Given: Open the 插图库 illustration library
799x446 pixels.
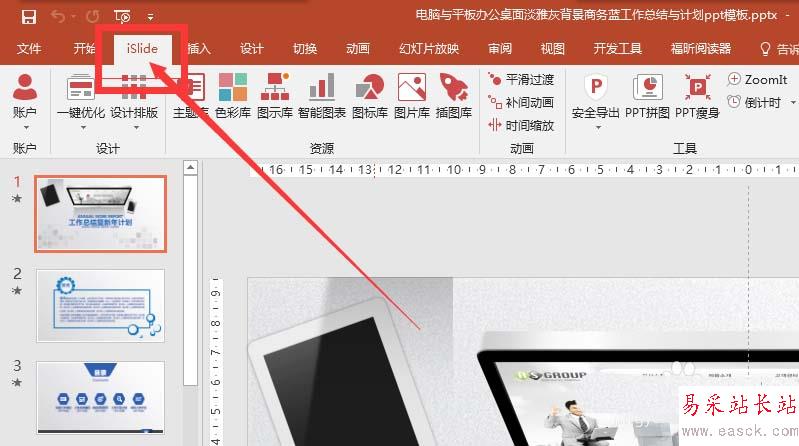Looking at the screenshot, I should (x=454, y=95).
